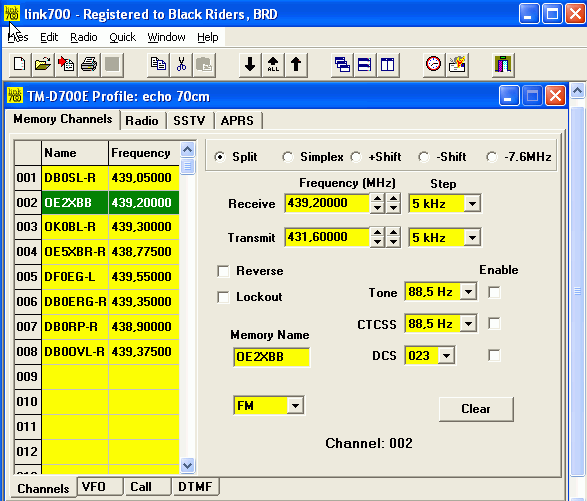
Task: Click the Memory Name field OE2XBB
Action: (271, 357)
